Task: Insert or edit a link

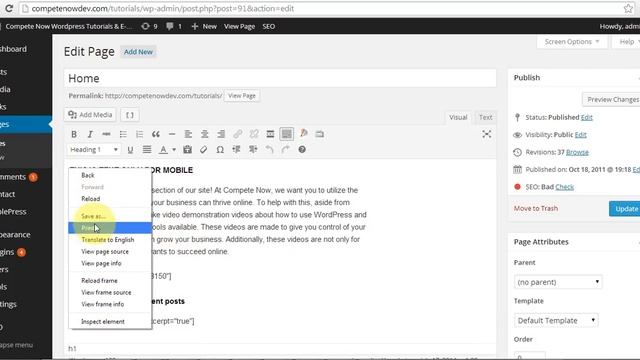Action: [238, 134]
